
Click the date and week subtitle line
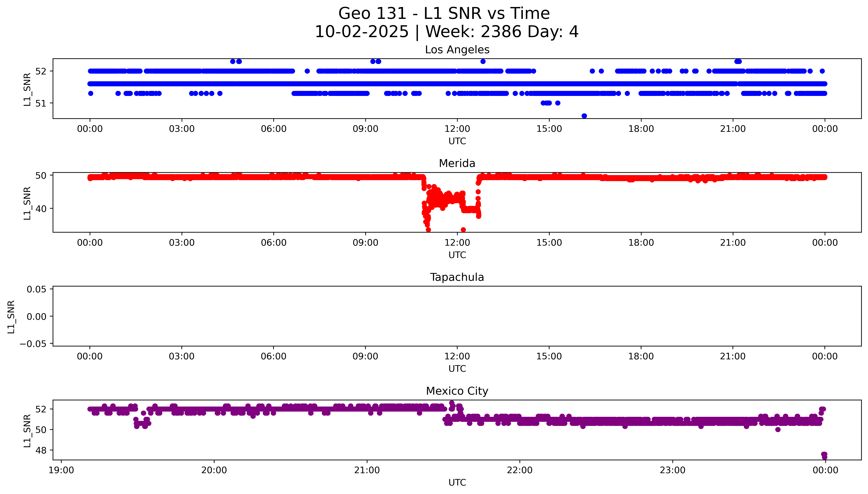pyautogui.click(x=446, y=32)
